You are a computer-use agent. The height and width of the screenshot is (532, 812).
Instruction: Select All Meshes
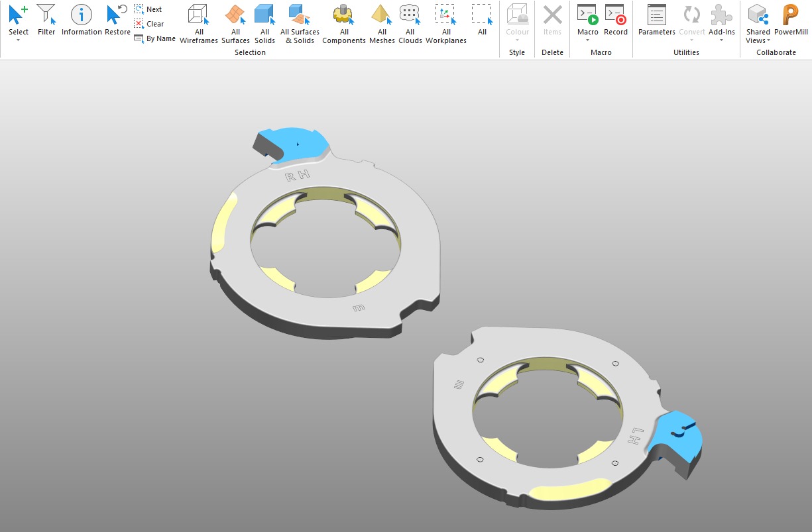pyautogui.click(x=382, y=23)
